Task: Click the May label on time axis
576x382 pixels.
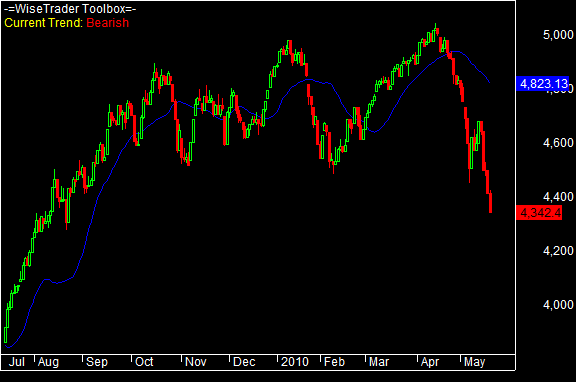Action: (x=474, y=362)
